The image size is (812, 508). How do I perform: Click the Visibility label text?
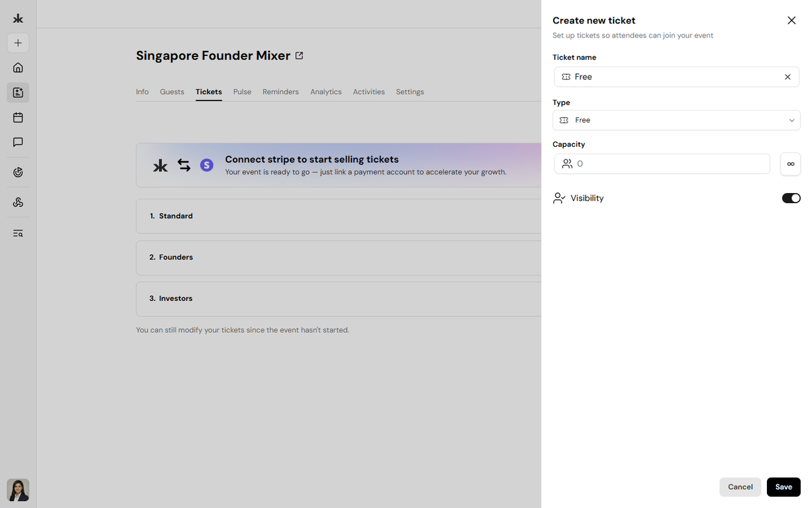click(587, 198)
